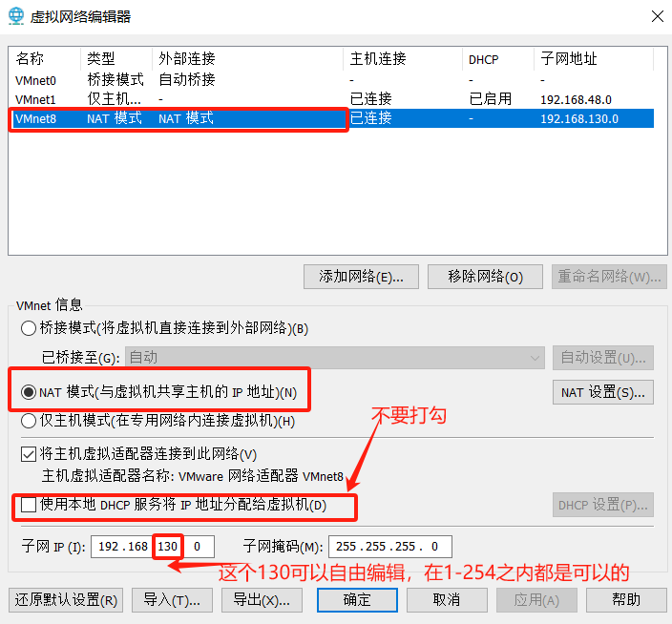Click the 名称 column header
Screen dimensions: 672x624
45,58
